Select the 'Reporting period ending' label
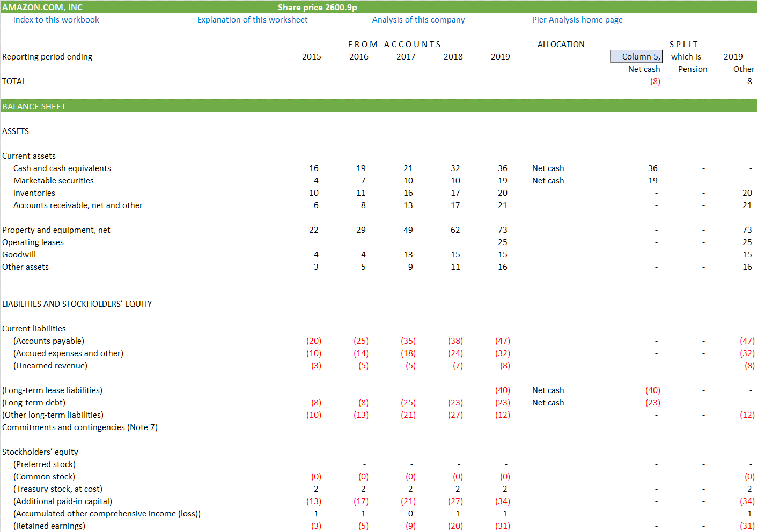Viewport: 757px width, 532px height. 47,57
